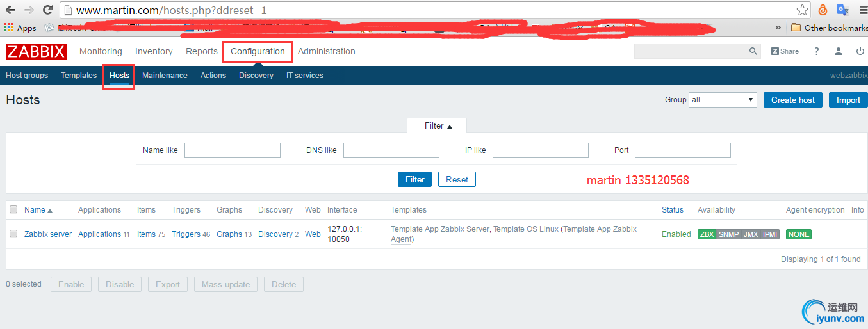Open the Template App Zabbix Server link

tap(440, 229)
